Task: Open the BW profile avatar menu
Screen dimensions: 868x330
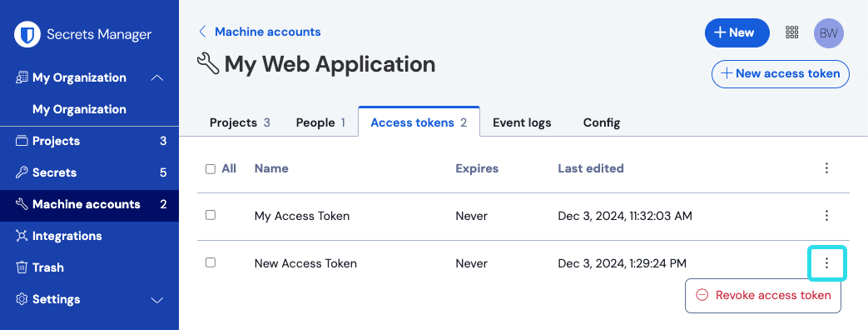Action: (828, 33)
